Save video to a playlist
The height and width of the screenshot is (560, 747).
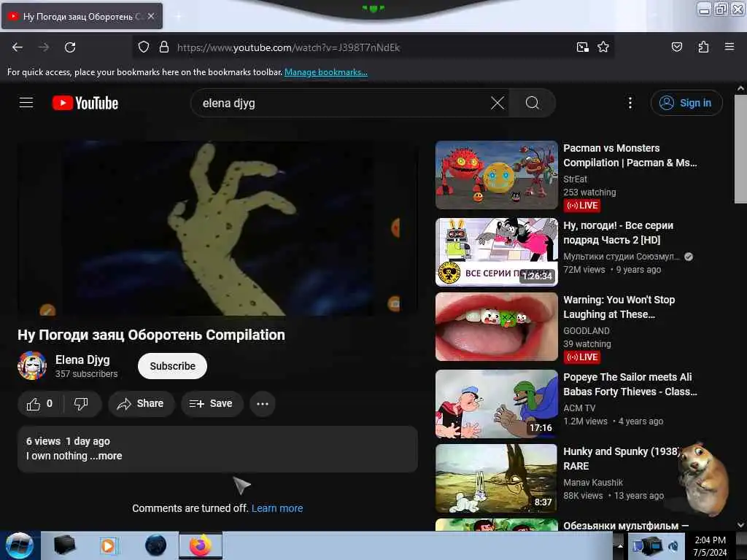tap(212, 404)
